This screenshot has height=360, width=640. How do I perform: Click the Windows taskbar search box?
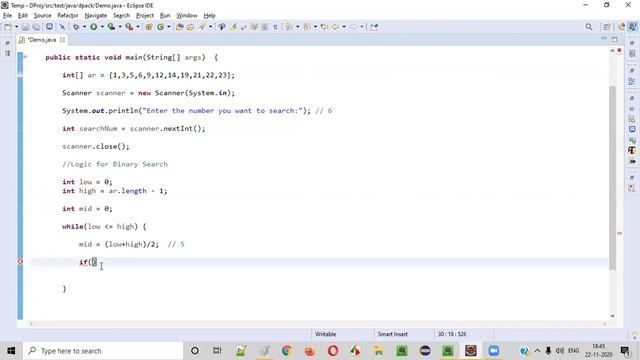103,351
